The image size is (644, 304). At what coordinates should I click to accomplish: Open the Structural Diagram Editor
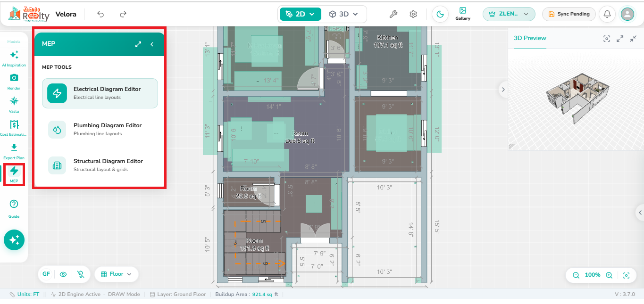coord(100,165)
